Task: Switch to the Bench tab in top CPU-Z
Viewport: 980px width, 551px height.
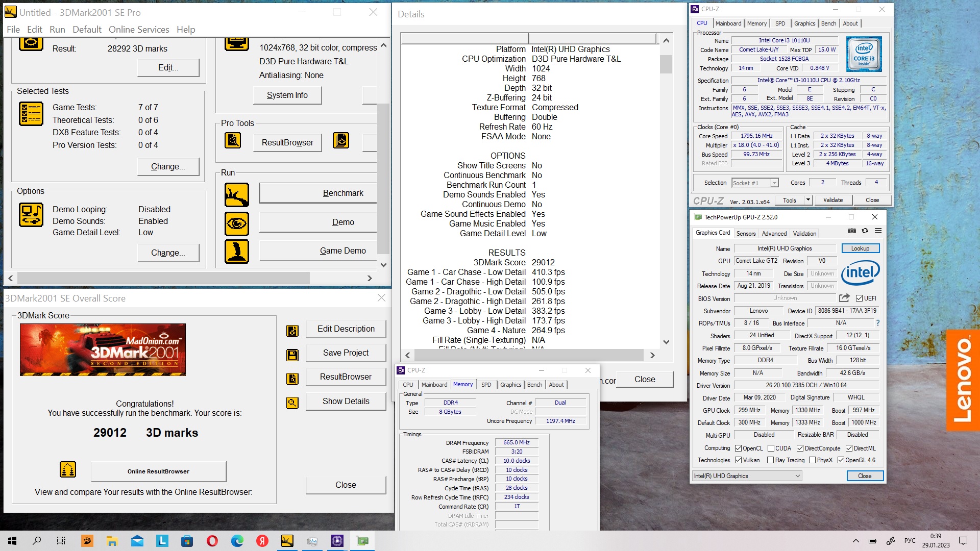Action: (828, 23)
